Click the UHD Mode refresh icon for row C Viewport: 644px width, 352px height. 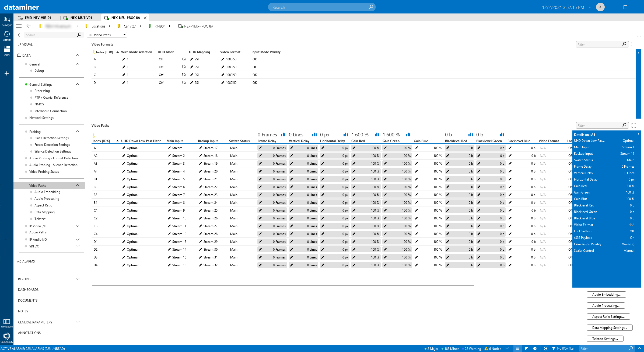coord(184,75)
